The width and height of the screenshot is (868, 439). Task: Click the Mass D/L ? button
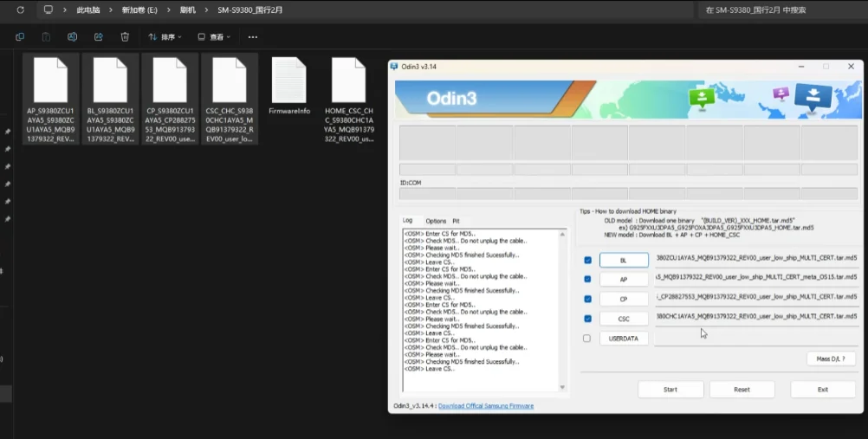[x=831, y=358]
